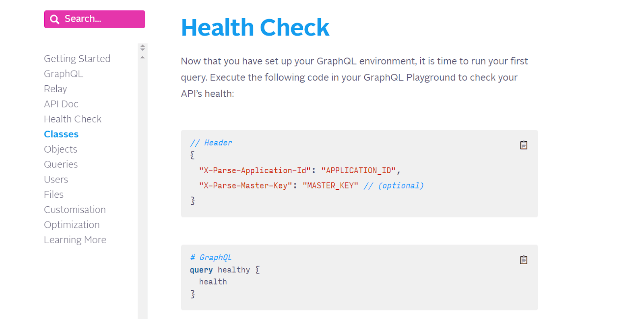
Task: Copy the GraphQL query code to clipboard
Action: click(523, 260)
